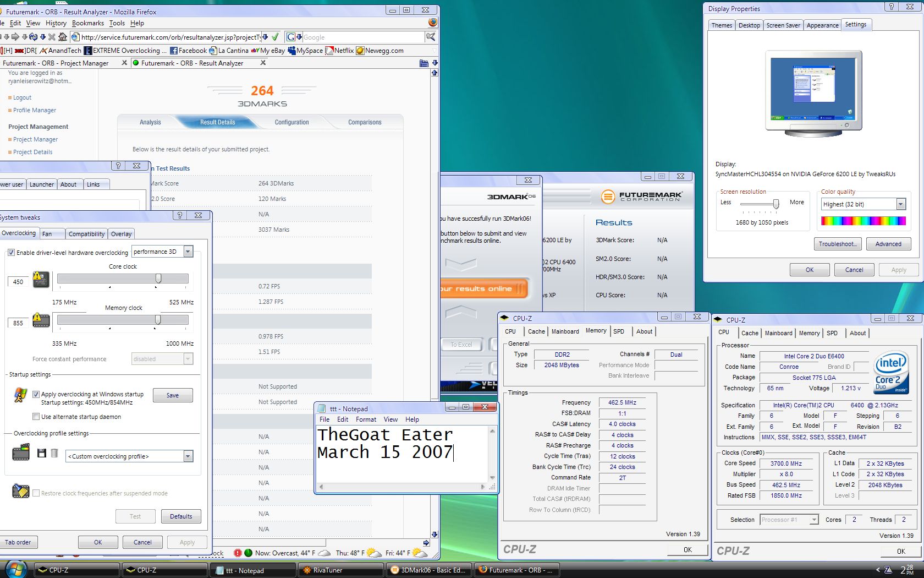The width and height of the screenshot is (924, 578).
Task: Open the Netflix bookmark
Action: click(339, 51)
